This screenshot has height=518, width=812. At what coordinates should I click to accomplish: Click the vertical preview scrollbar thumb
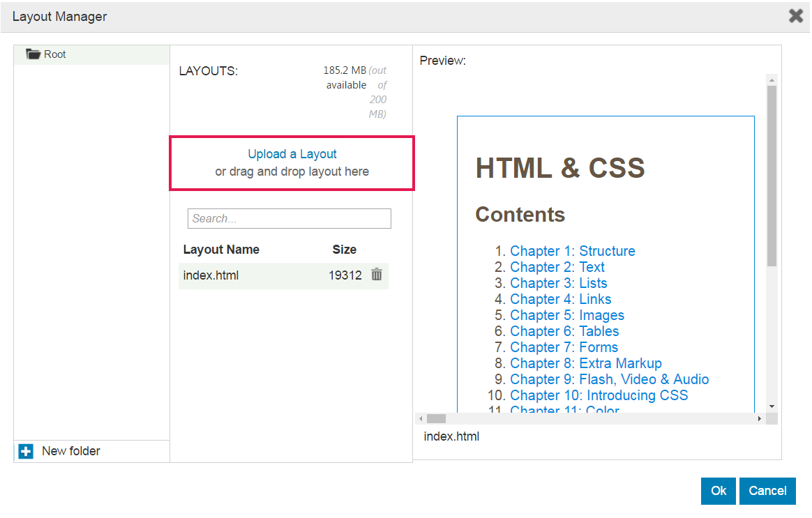pos(772,176)
